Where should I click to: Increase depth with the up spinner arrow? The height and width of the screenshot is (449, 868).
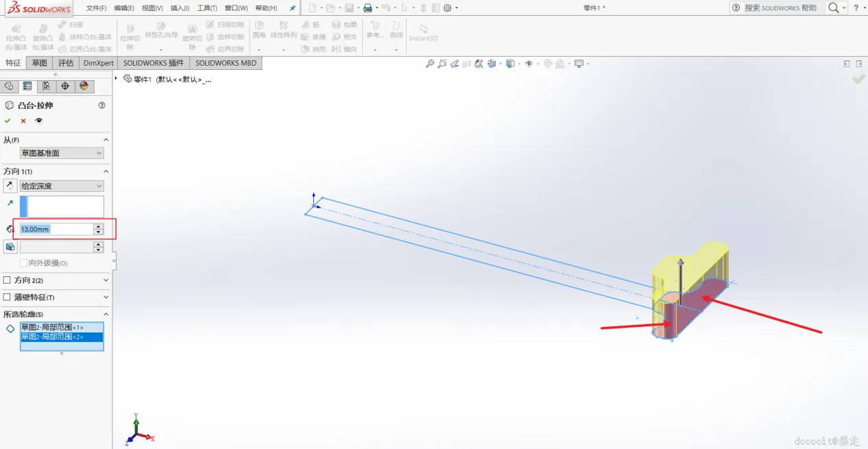click(99, 226)
